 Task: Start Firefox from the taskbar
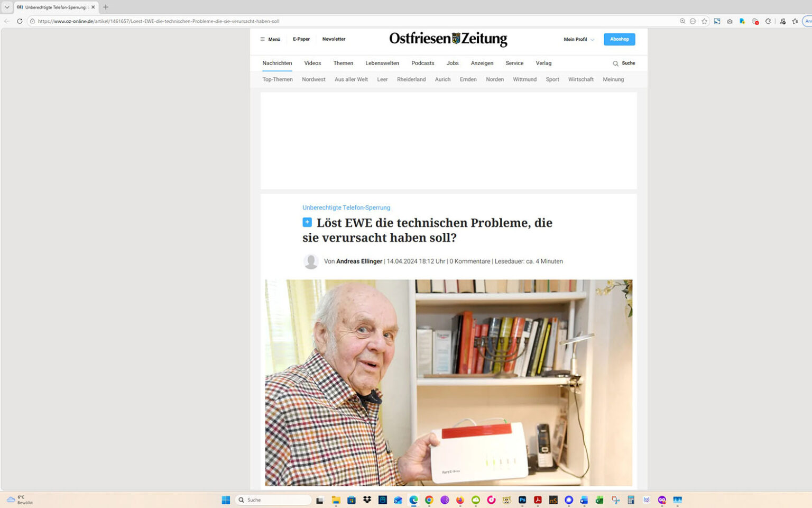click(459, 500)
